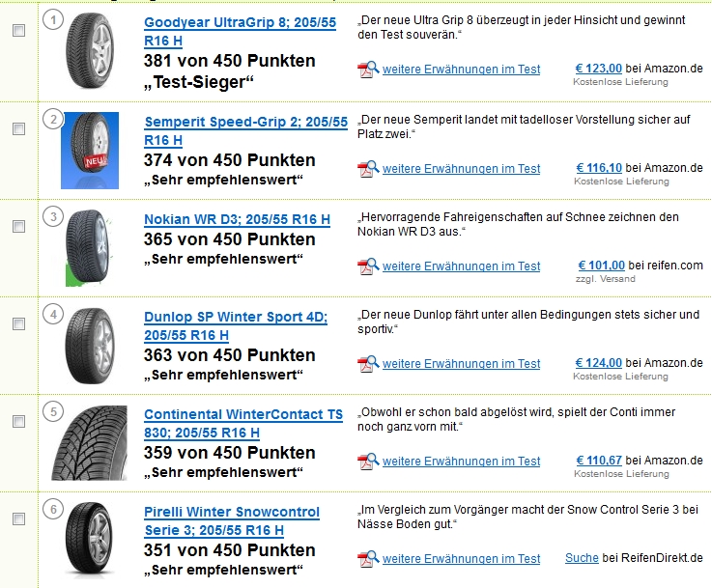Viewport: 712px width, 588px height.
Task: Click PDF icon in Goodyear UltraGrip row
Action: 367,70
